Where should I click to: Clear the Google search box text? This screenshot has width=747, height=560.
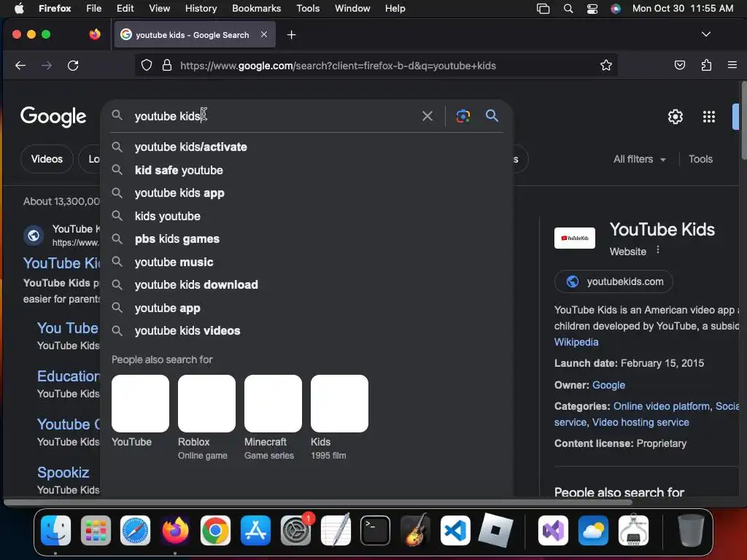(427, 116)
